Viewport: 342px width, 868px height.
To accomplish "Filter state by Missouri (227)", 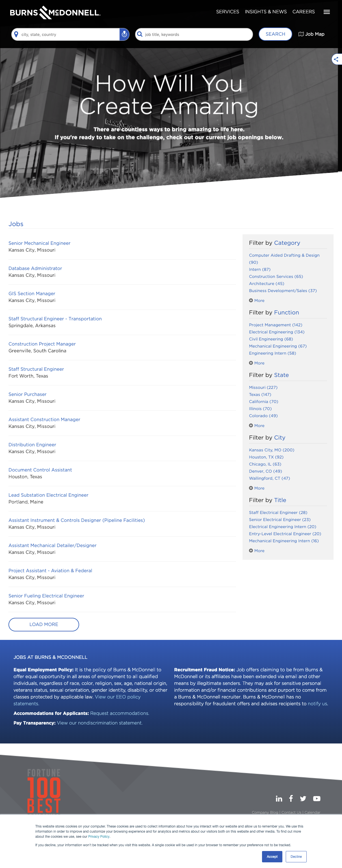I will [x=263, y=388].
